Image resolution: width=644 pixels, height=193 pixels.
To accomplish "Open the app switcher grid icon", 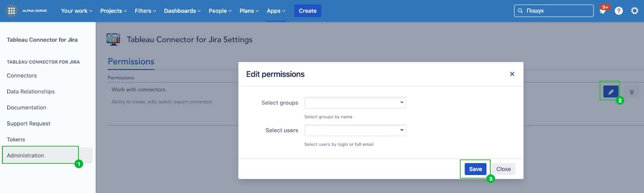I will click(11, 11).
